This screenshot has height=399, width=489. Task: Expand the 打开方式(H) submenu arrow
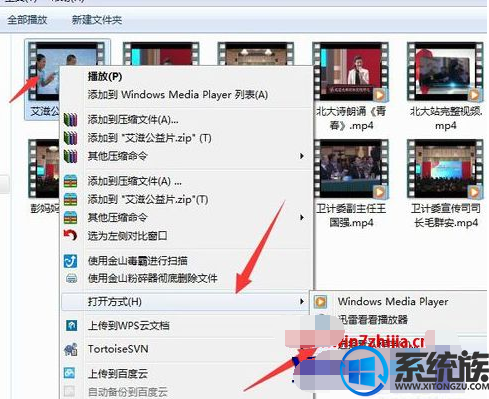point(302,302)
